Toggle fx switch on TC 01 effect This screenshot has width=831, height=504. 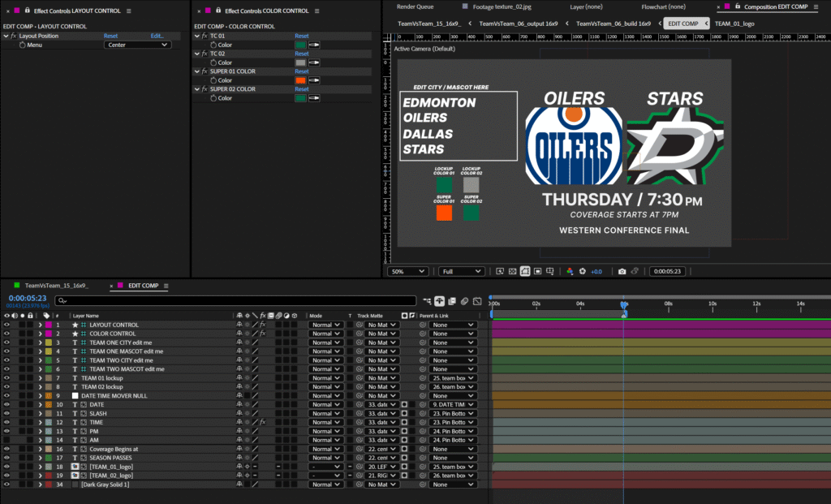pos(205,36)
